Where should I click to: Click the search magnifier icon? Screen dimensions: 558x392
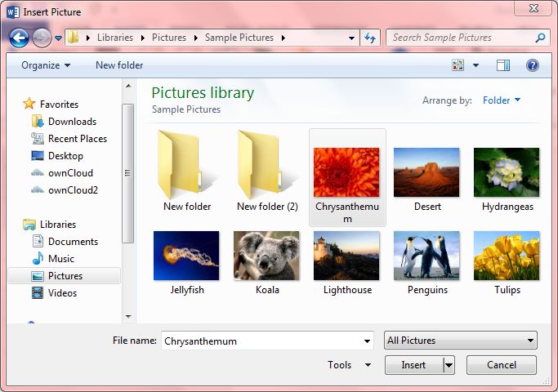click(x=540, y=38)
